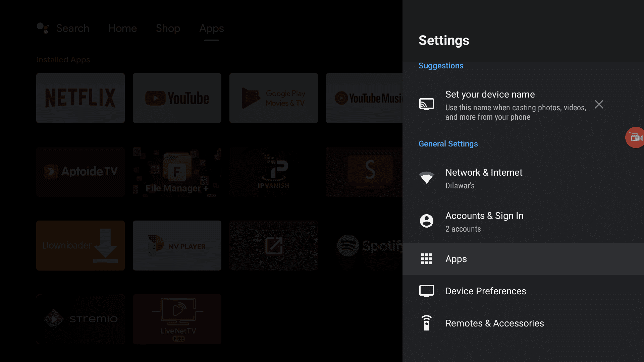Viewport: 644px width, 362px height.
Task: Expand Remotes & Accessories settings
Action: point(523,323)
